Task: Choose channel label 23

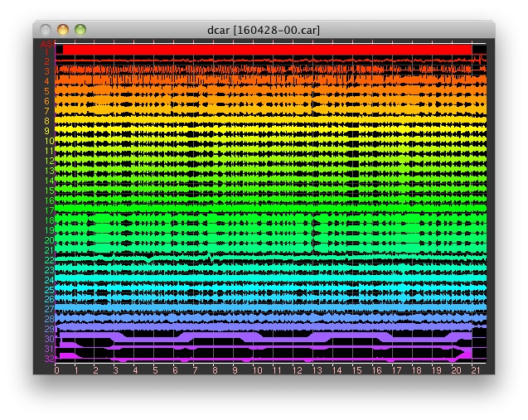Action: tap(50, 270)
